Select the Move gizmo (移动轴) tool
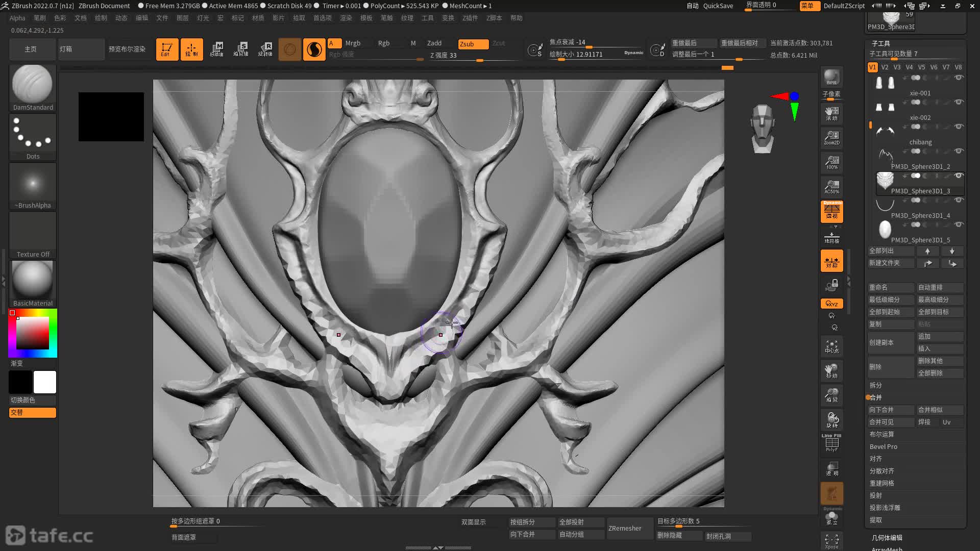980x551 pixels. 216,49
